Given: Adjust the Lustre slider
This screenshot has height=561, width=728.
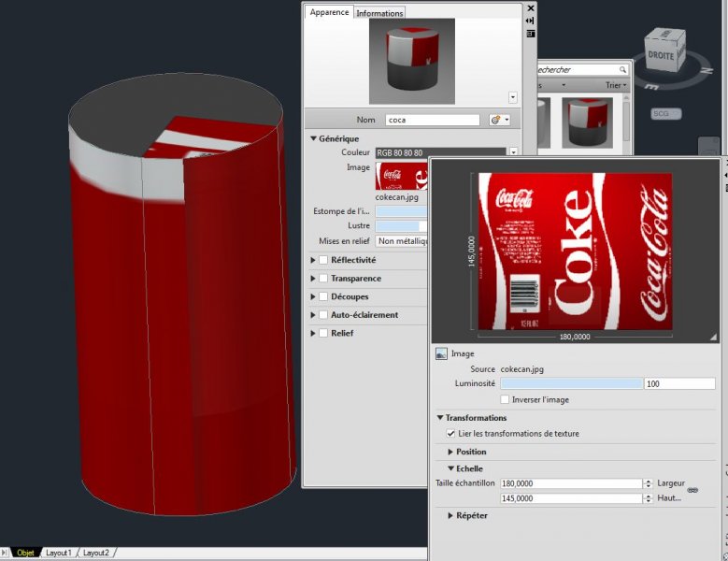Looking at the screenshot, I should 401,225.
